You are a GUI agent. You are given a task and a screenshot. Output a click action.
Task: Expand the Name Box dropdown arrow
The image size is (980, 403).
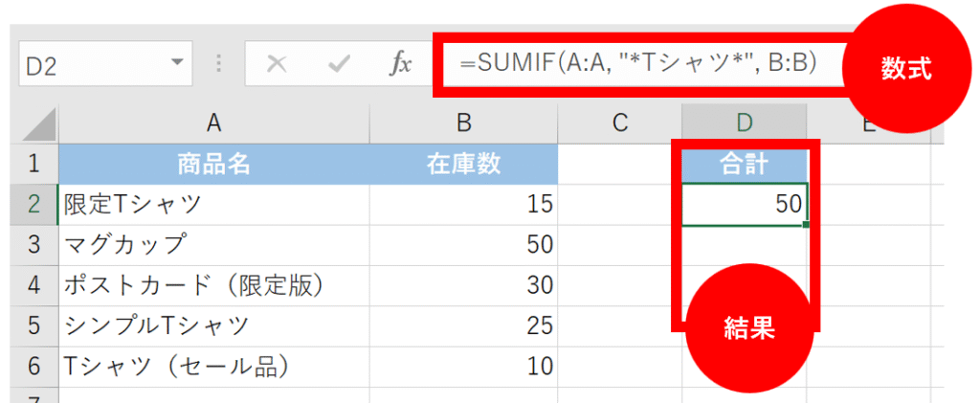[x=175, y=64]
